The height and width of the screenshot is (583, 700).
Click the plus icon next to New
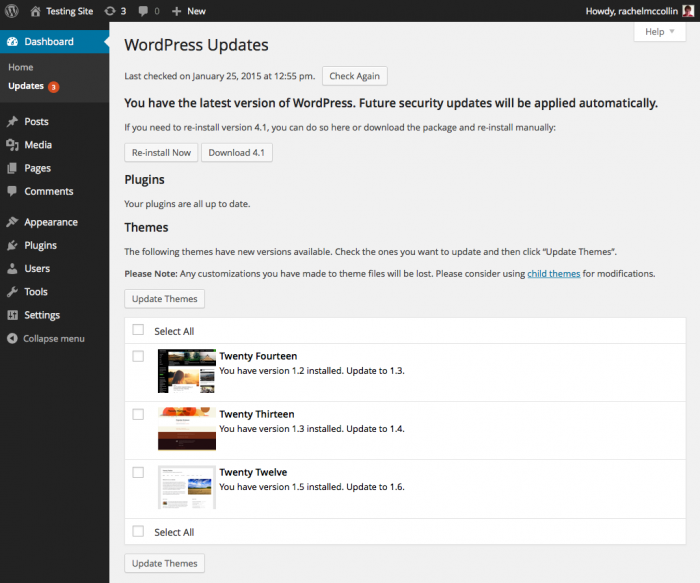click(176, 11)
